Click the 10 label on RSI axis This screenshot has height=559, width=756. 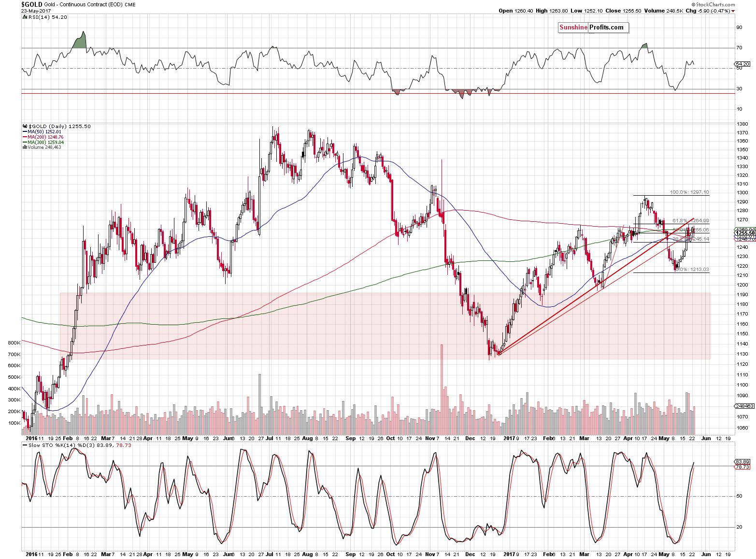pyautogui.click(x=739, y=109)
